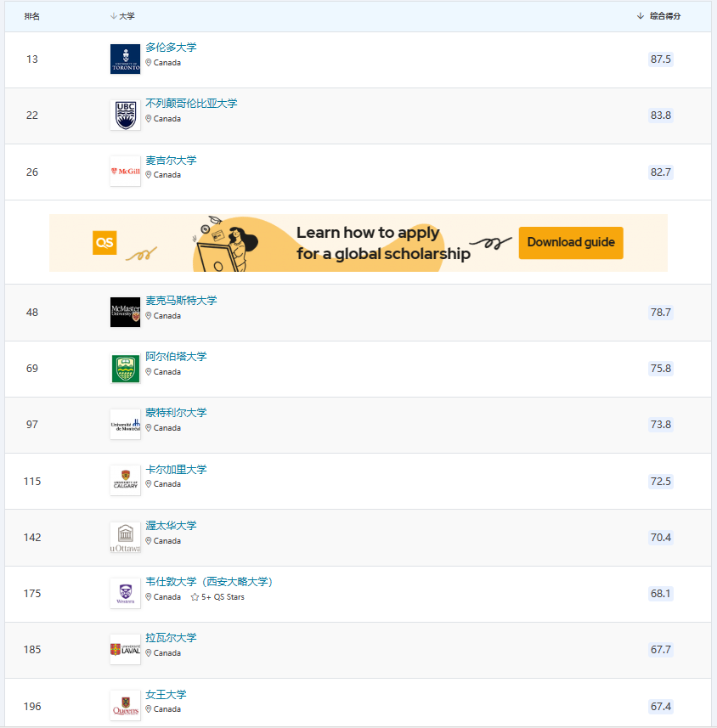Open 不列颠哥伦比亚大学 link

pos(191,104)
